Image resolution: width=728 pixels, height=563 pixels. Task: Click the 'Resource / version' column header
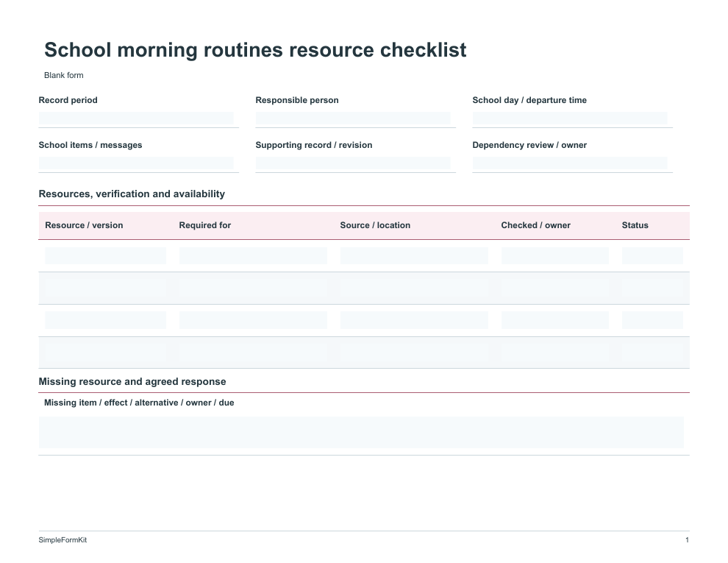(84, 225)
